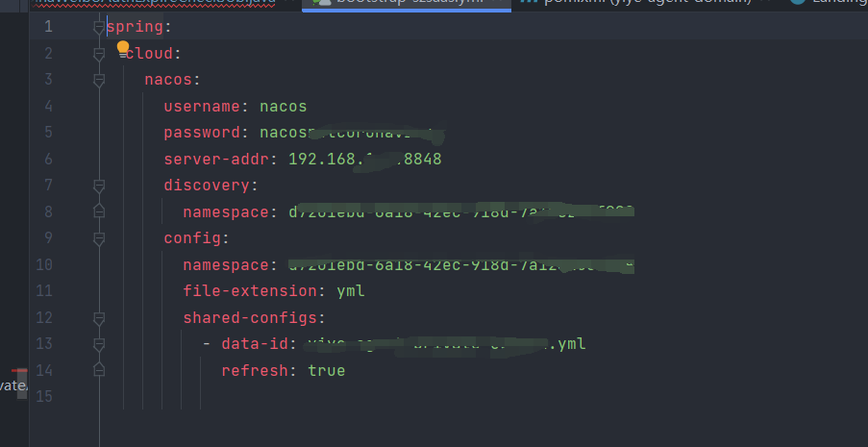
Task: Click the file-extension key
Action: coord(250,291)
